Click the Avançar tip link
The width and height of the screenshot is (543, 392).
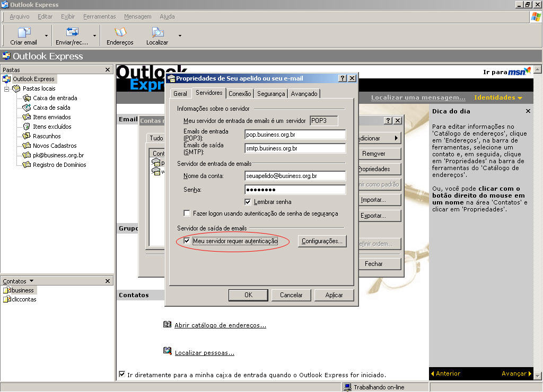[516, 373]
